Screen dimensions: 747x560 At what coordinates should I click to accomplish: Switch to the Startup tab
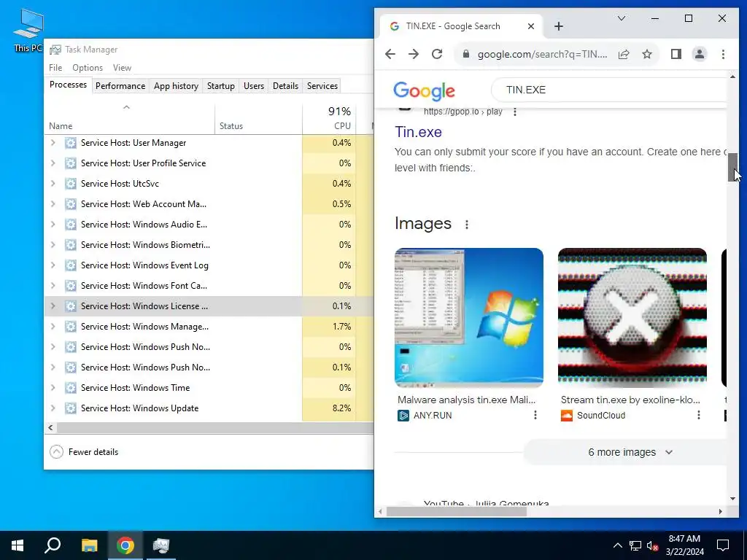(220, 86)
